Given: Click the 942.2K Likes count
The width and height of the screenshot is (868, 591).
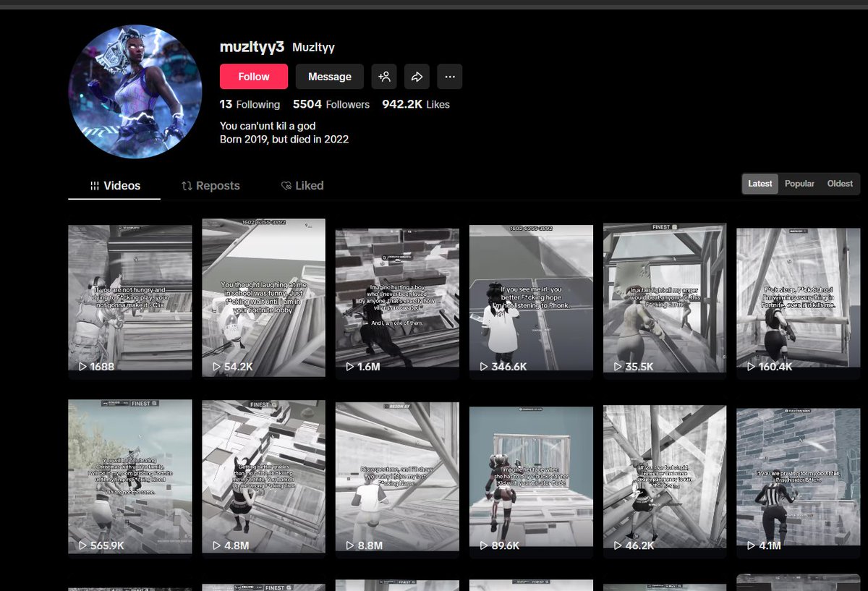Looking at the screenshot, I should [x=416, y=105].
